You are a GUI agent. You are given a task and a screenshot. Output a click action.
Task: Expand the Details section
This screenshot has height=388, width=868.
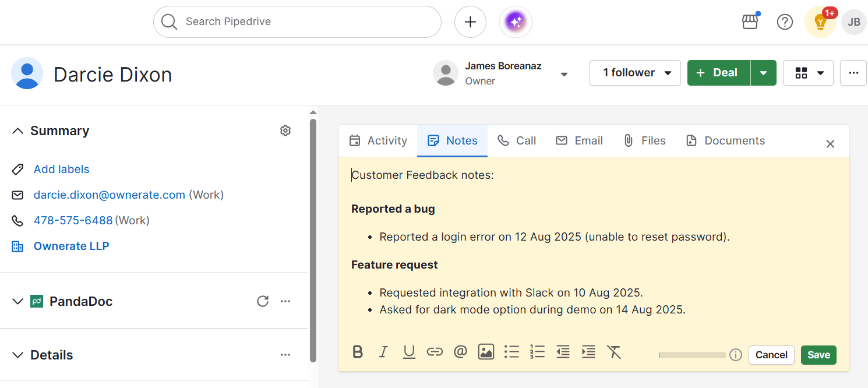(x=17, y=355)
